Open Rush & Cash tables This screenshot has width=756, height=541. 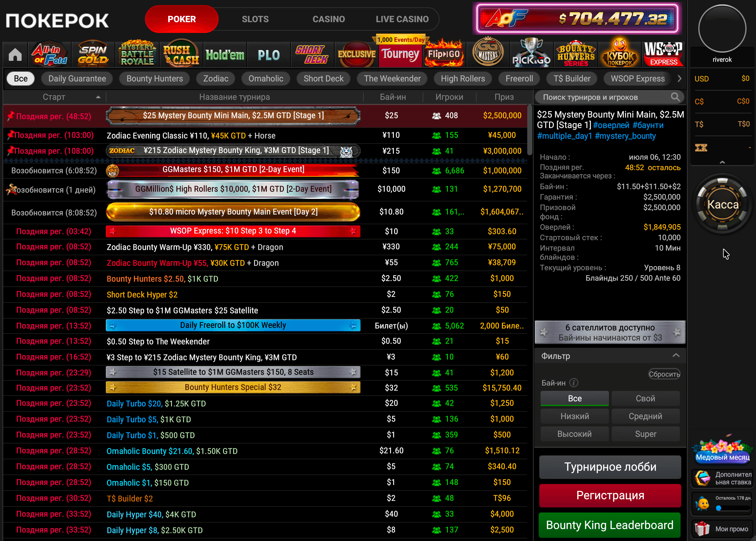coord(181,54)
